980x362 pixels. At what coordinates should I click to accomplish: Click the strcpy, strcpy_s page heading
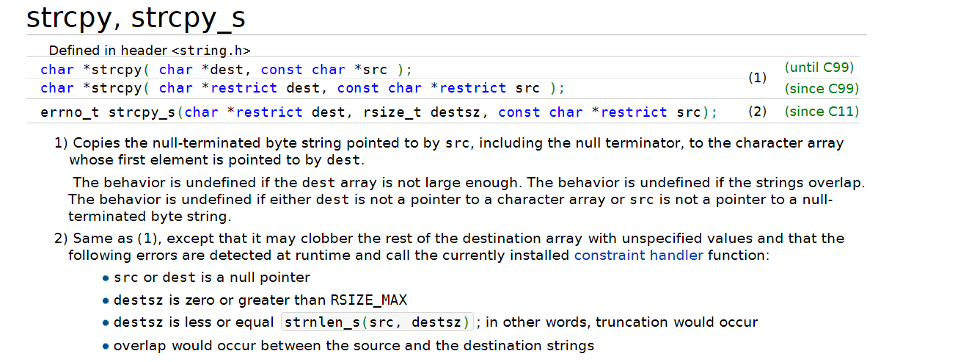tap(136, 18)
